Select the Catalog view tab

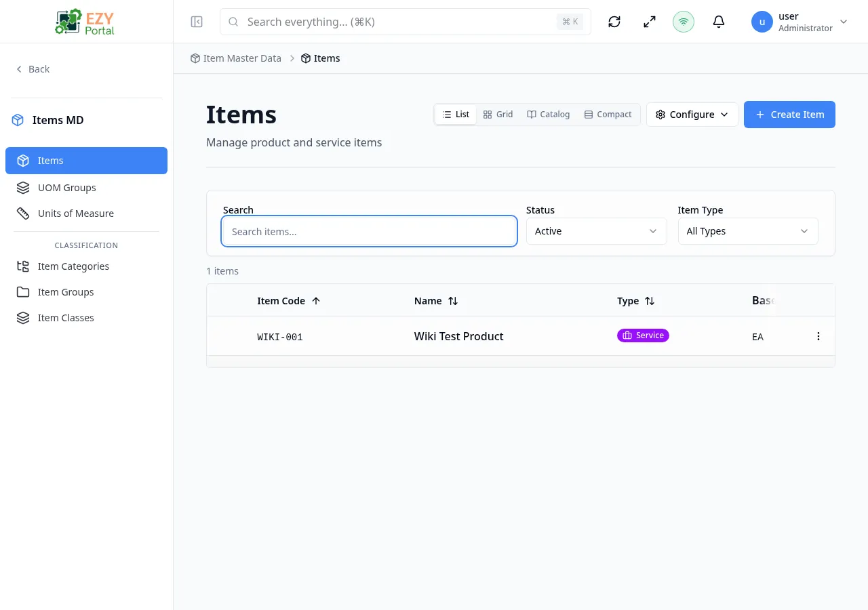pyautogui.click(x=548, y=114)
